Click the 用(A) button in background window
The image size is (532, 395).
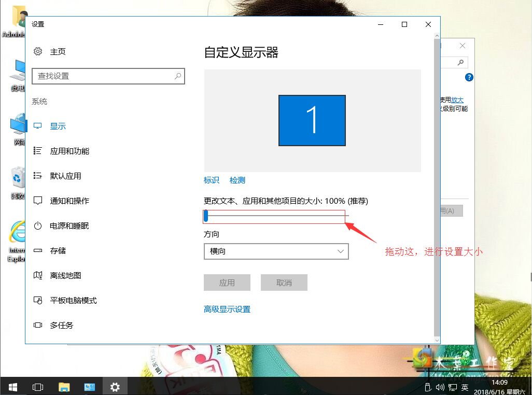click(452, 210)
